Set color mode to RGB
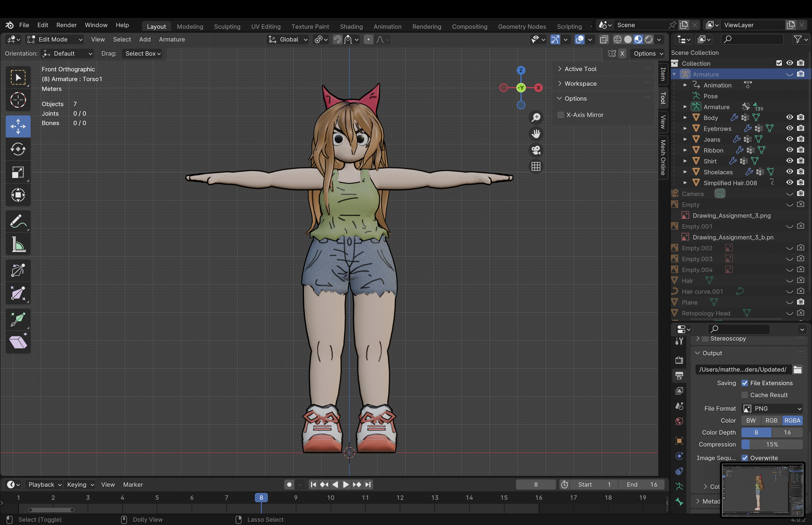Image resolution: width=812 pixels, height=525 pixels. click(771, 420)
